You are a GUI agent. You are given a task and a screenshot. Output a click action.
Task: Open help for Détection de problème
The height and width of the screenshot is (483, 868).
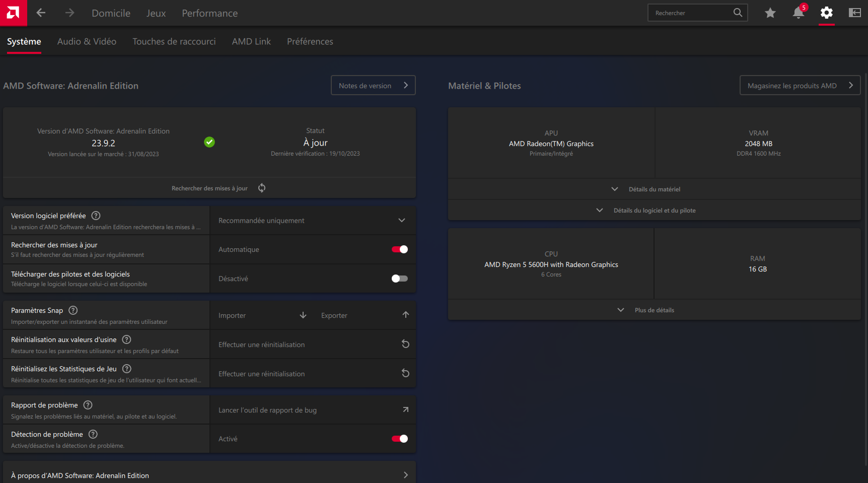[93, 434]
